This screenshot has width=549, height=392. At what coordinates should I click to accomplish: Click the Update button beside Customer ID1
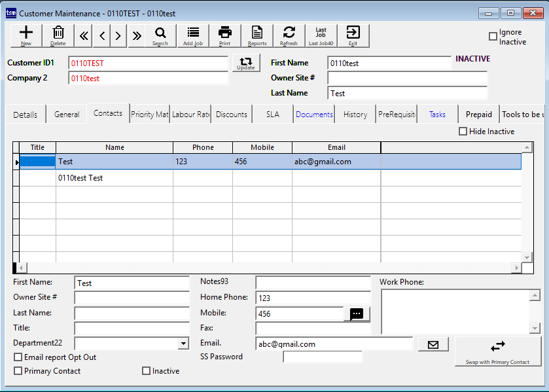point(246,63)
